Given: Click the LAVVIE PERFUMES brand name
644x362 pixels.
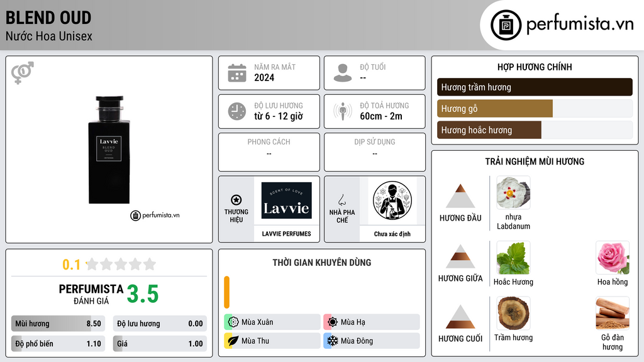Looking at the screenshot, I should coord(286,234).
